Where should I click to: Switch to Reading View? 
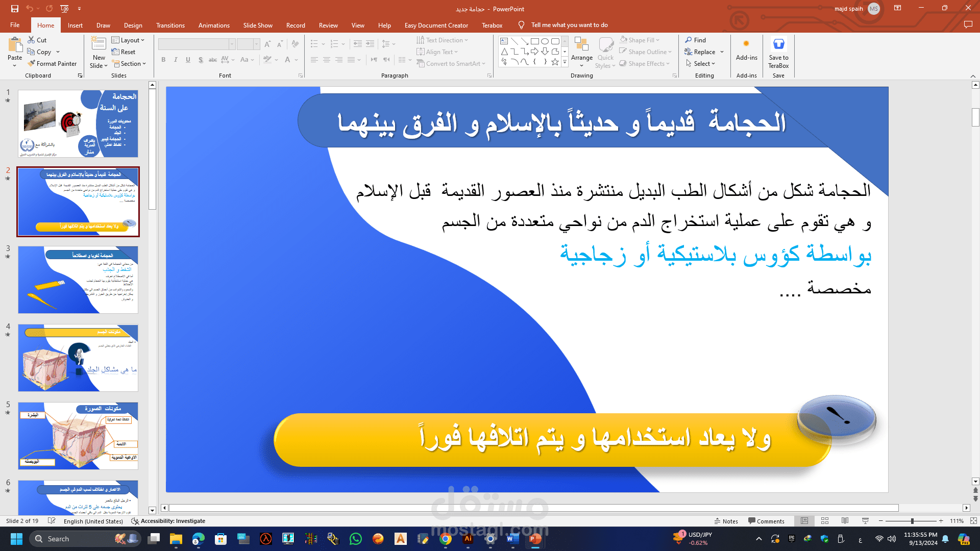pyautogui.click(x=845, y=521)
